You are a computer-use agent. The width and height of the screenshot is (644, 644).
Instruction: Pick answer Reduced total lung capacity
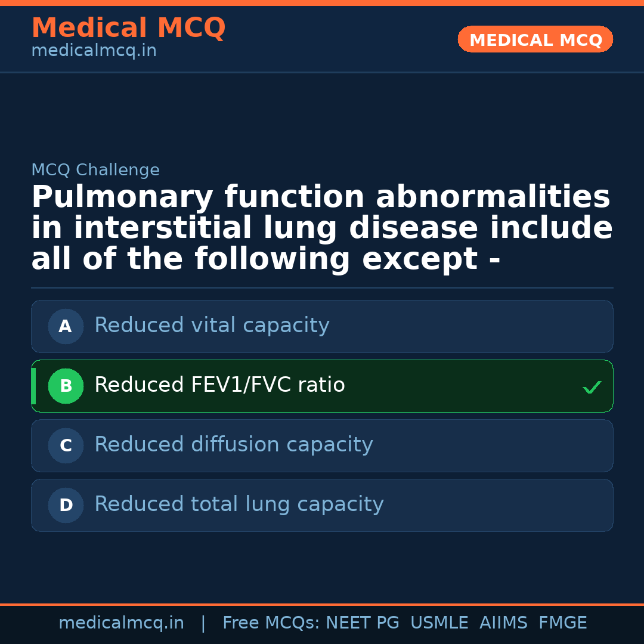click(x=239, y=504)
